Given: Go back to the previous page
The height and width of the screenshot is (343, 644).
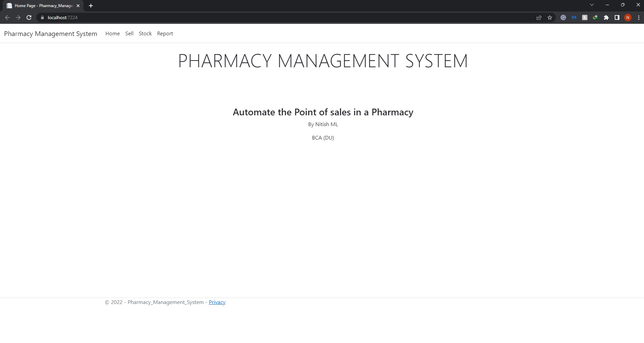Looking at the screenshot, I should pos(7,17).
